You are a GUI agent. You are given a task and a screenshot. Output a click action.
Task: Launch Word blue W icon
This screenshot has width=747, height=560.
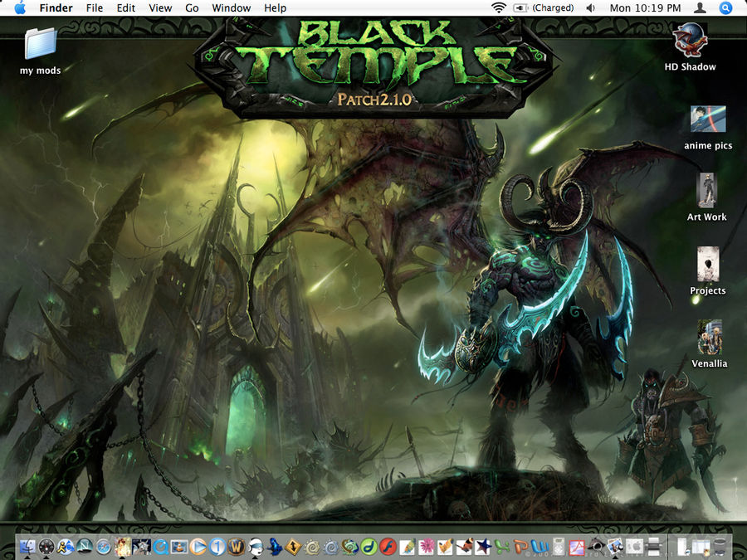pyautogui.click(x=539, y=548)
